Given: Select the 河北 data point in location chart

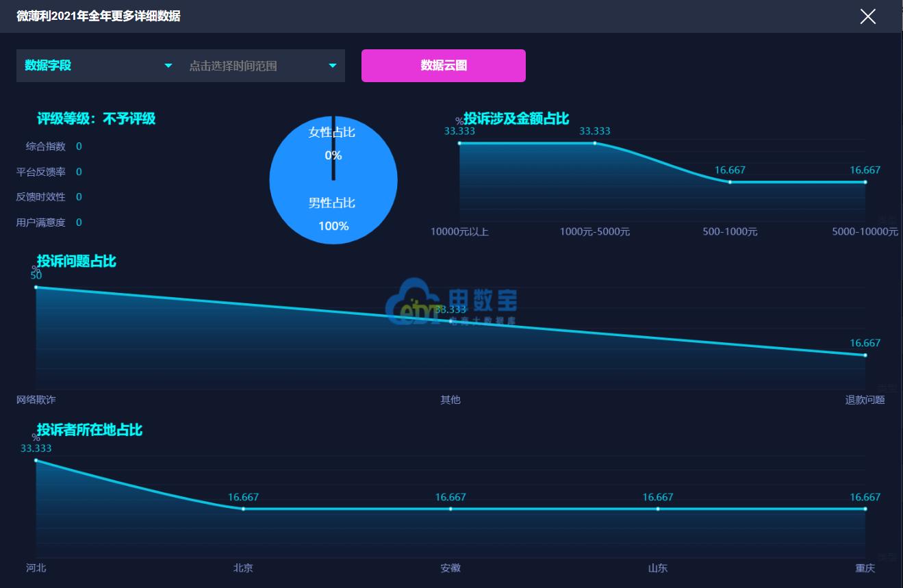Looking at the screenshot, I should (36, 460).
